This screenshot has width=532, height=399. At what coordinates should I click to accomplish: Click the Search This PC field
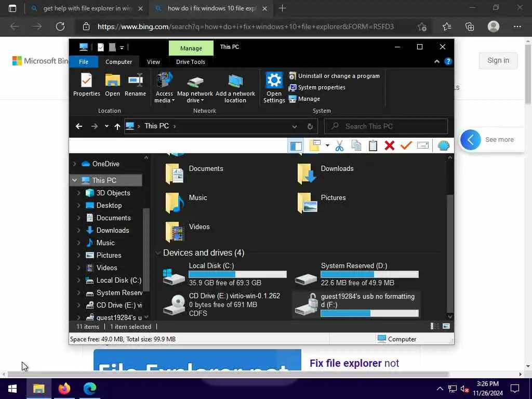pos(386,126)
